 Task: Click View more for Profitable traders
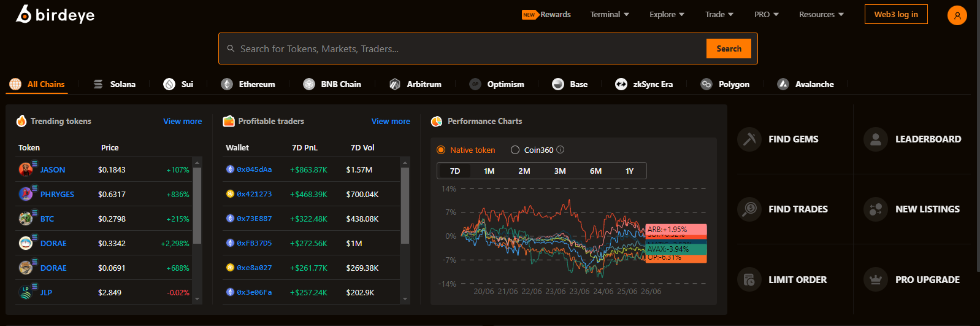391,121
